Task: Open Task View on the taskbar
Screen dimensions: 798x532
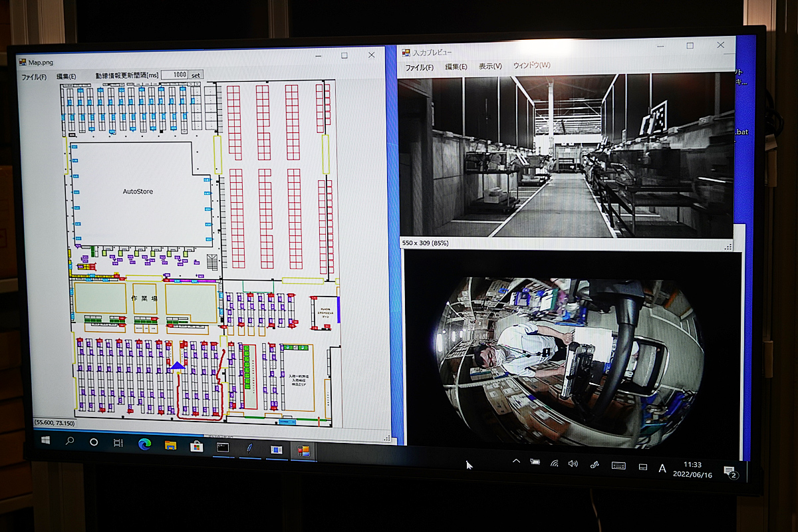Action: tap(118, 443)
